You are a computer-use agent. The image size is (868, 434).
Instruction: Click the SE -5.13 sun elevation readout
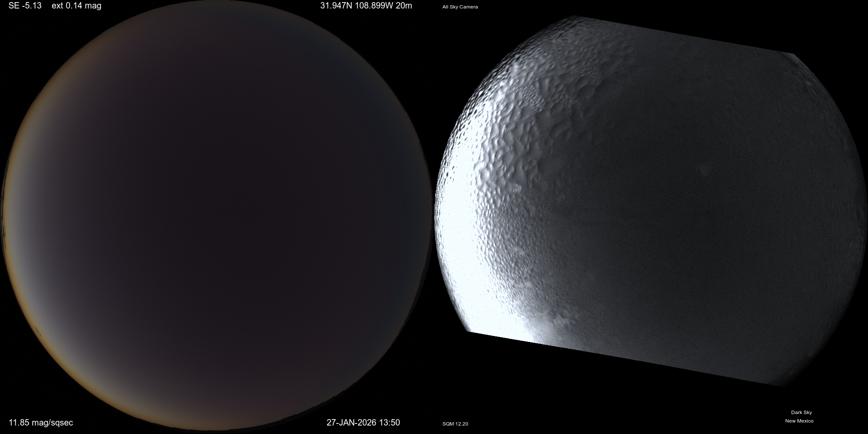click(x=25, y=6)
